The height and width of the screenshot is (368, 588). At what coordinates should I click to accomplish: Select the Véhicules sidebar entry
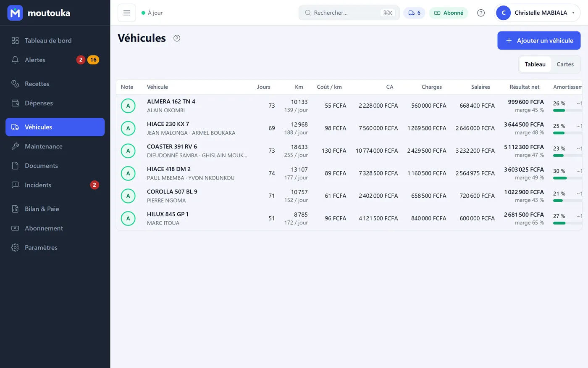coord(55,127)
